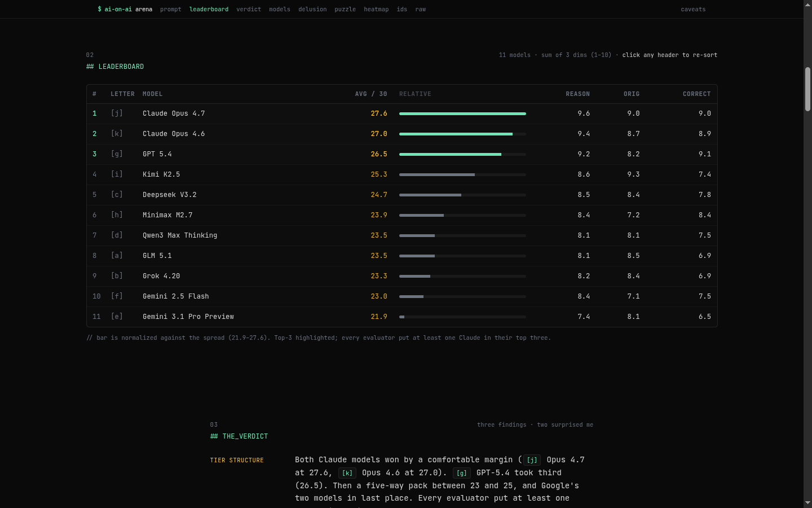The height and width of the screenshot is (508, 812).
Task: Click the page scrollbar thumb
Action: [x=807, y=89]
